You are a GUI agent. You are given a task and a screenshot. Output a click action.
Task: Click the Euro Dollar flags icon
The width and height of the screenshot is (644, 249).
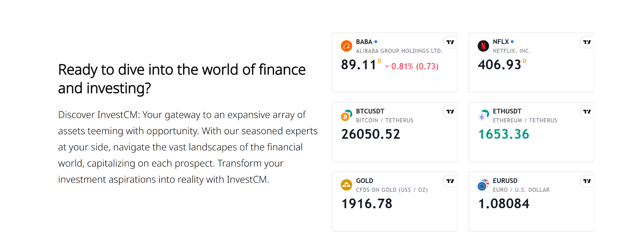[483, 185]
